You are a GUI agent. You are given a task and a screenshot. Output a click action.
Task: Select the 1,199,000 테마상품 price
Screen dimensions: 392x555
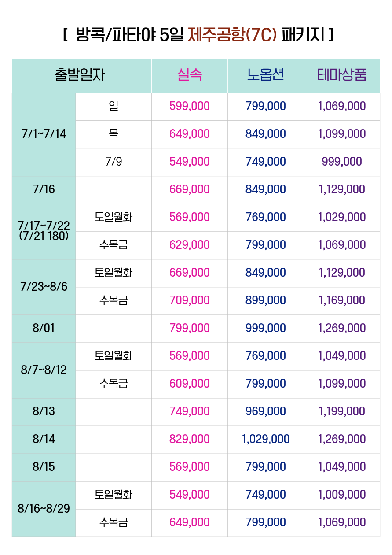pyautogui.click(x=342, y=411)
